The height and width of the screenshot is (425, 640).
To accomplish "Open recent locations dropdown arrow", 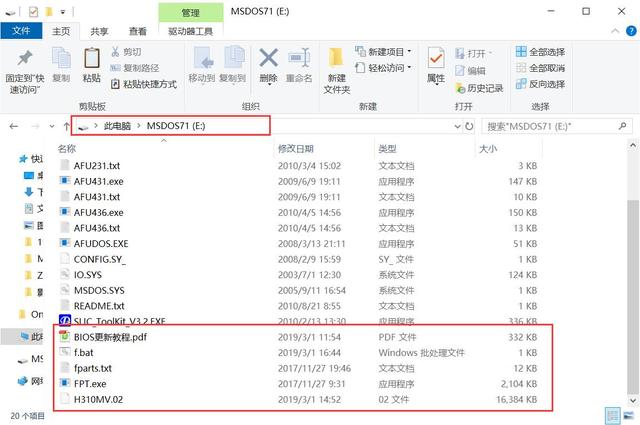I will [x=52, y=127].
